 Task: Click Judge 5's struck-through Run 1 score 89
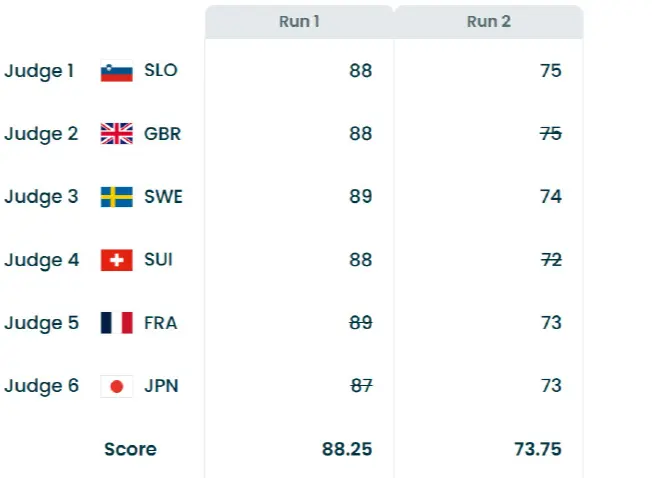click(360, 323)
